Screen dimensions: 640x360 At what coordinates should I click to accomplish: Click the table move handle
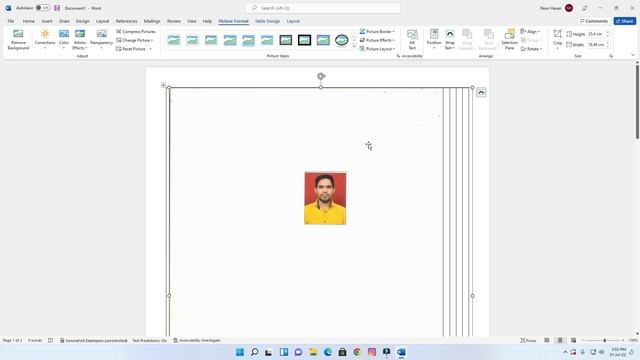click(x=163, y=85)
